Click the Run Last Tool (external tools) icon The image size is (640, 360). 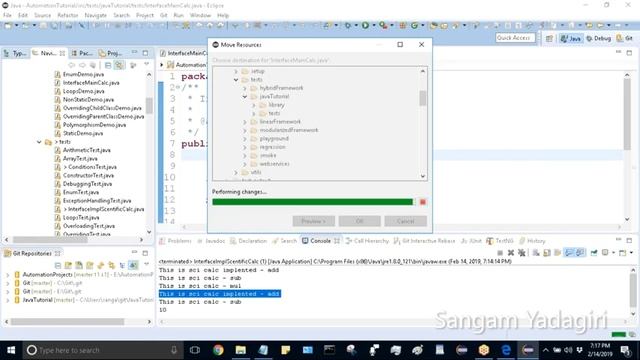point(383,25)
